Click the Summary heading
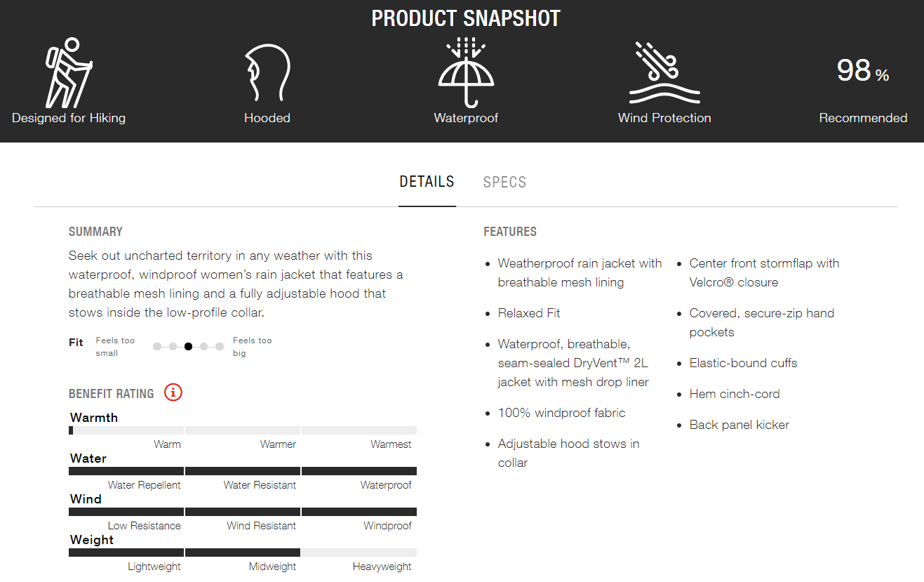 pos(95,232)
